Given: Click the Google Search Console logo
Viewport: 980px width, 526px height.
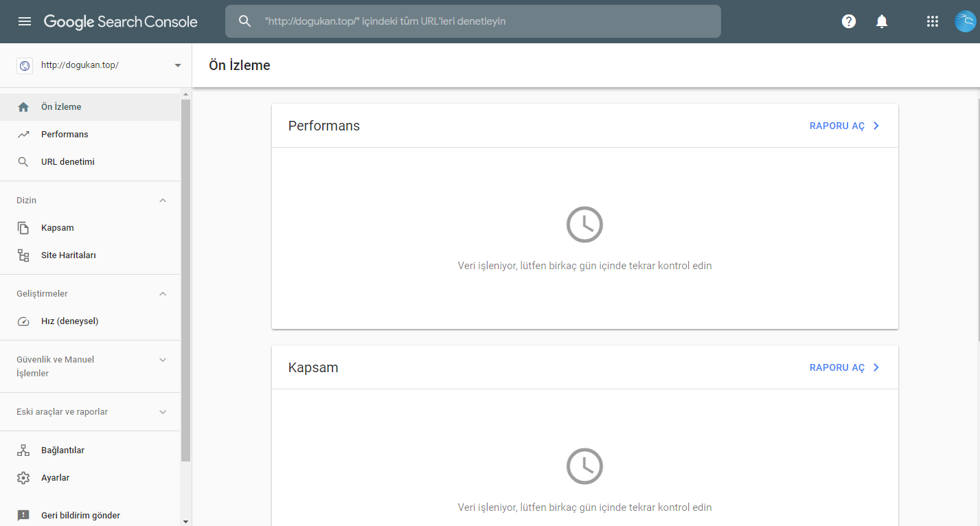Looking at the screenshot, I should click(121, 21).
